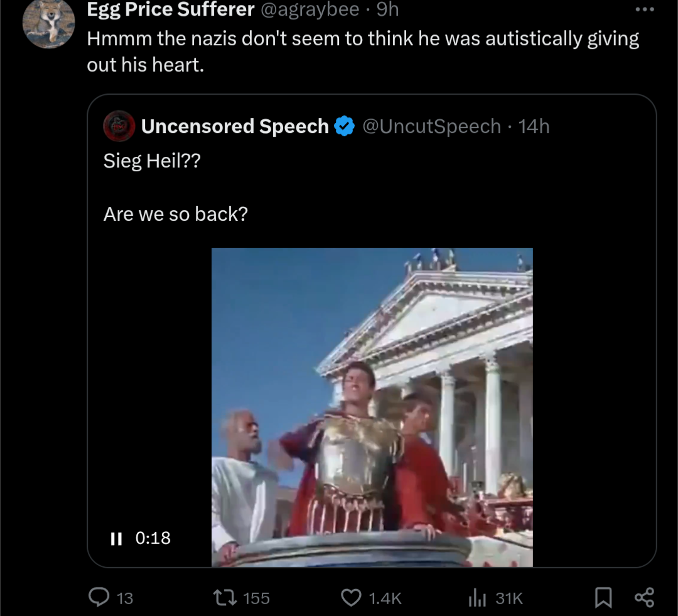Click the 0:18 video time indicator
Viewport: 678px width, 616px height.
(153, 538)
